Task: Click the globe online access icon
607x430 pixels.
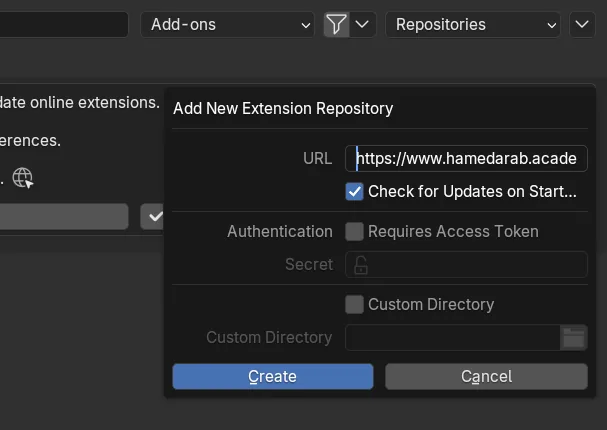Action: [22, 178]
